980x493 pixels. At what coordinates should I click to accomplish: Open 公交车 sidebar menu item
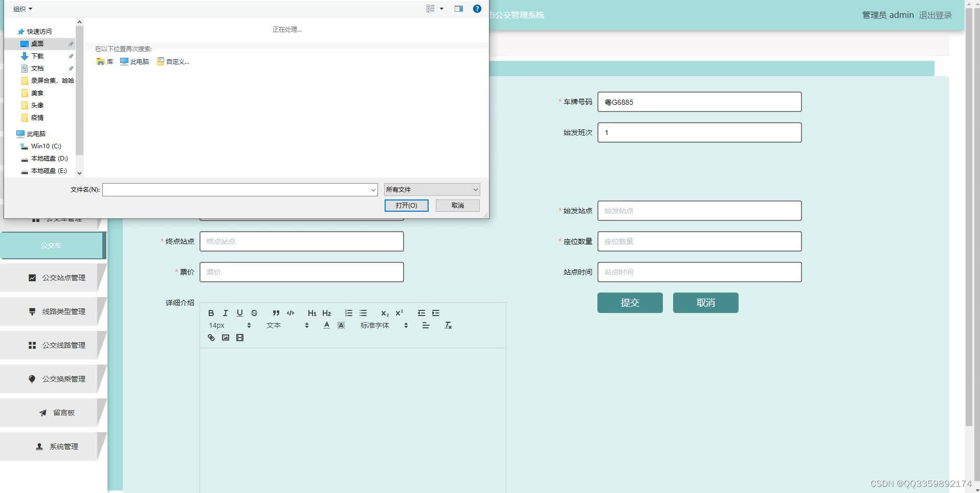click(x=51, y=245)
